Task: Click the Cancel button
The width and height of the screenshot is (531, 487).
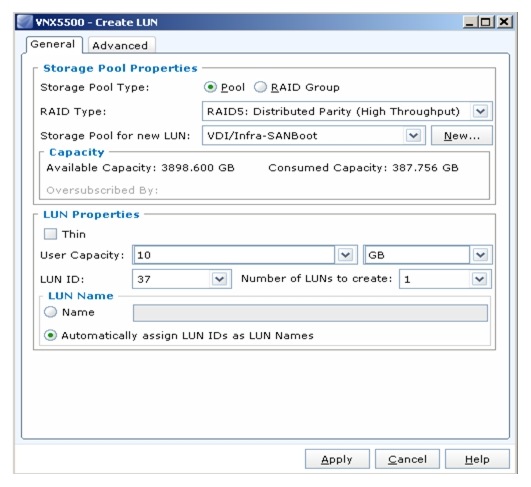Action: tap(407, 459)
